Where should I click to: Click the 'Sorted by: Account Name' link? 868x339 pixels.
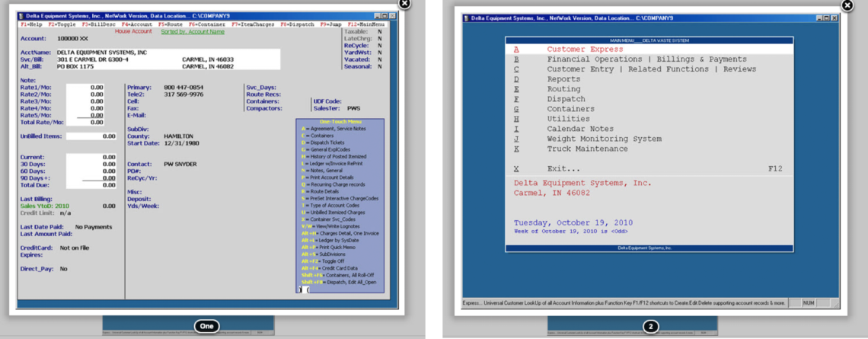pyautogui.click(x=191, y=32)
